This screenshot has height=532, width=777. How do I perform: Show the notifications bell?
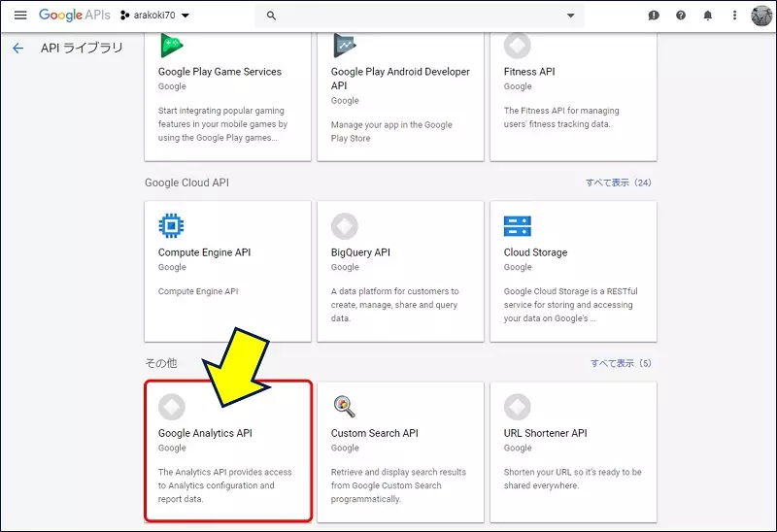[708, 16]
